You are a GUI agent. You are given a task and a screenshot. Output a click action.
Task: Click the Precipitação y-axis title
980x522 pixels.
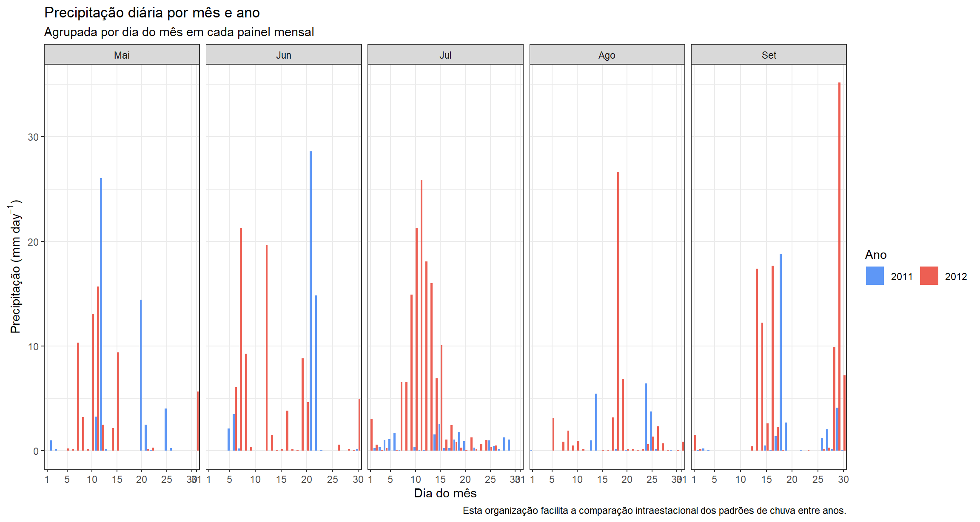coord(15,267)
